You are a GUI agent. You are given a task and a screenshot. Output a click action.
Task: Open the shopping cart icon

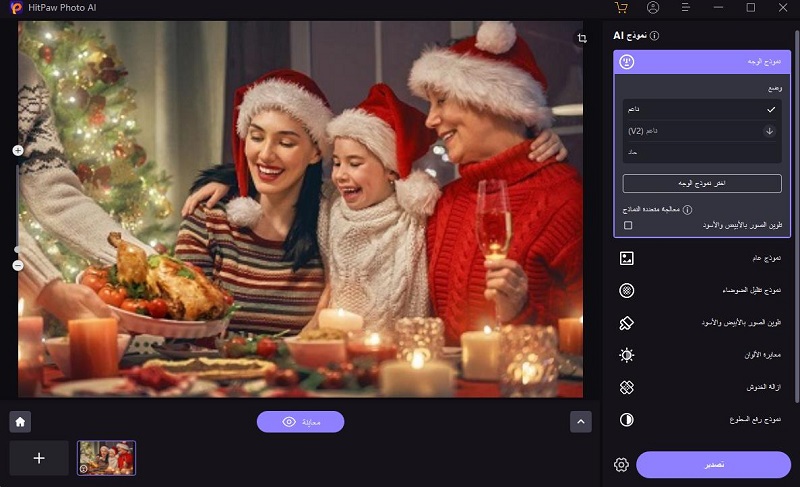pos(621,8)
